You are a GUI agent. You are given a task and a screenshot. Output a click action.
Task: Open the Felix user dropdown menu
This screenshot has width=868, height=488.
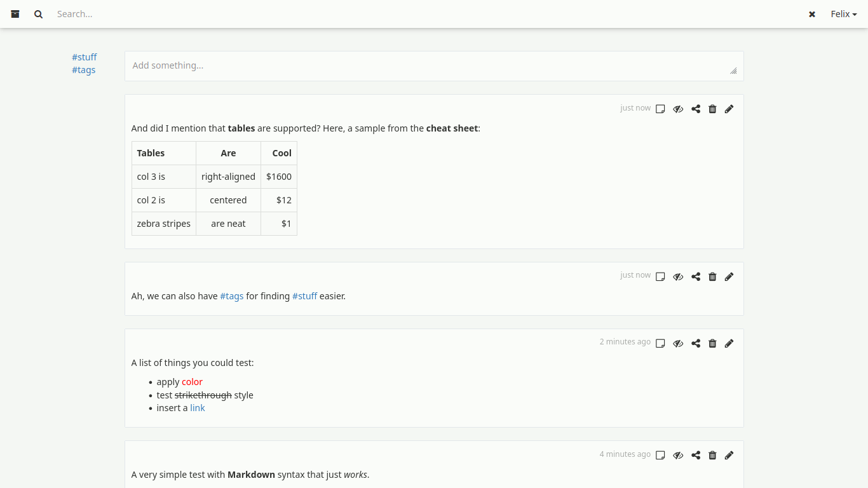(x=843, y=14)
